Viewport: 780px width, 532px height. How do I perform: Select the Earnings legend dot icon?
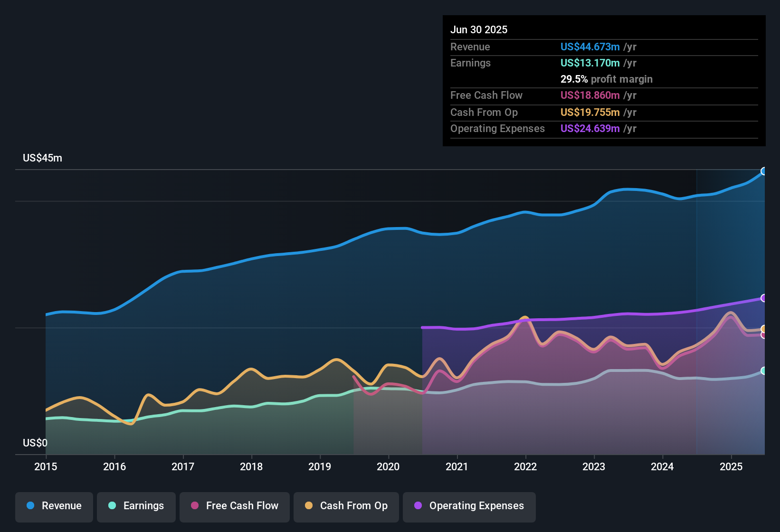point(112,506)
